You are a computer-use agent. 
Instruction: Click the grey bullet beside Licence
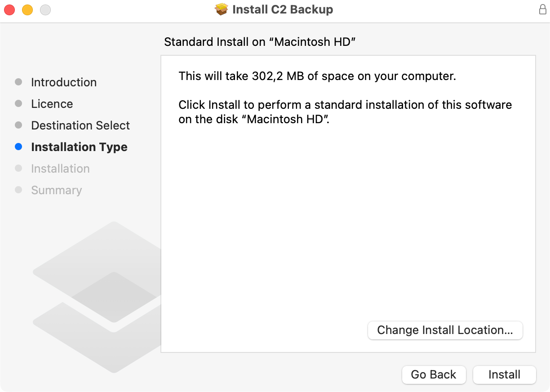point(18,103)
